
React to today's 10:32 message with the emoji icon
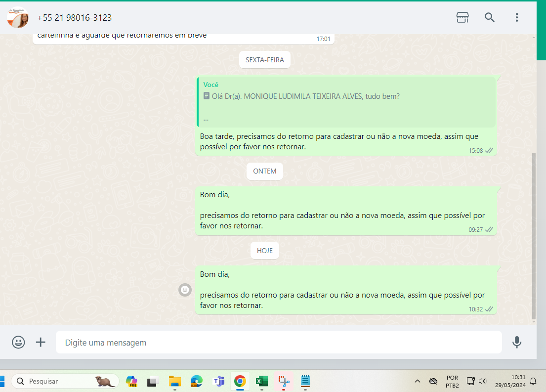pyautogui.click(x=185, y=290)
